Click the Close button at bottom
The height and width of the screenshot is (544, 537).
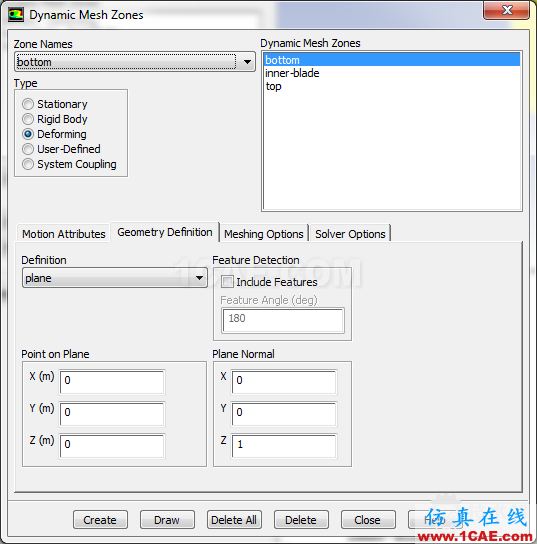[368, 520]
